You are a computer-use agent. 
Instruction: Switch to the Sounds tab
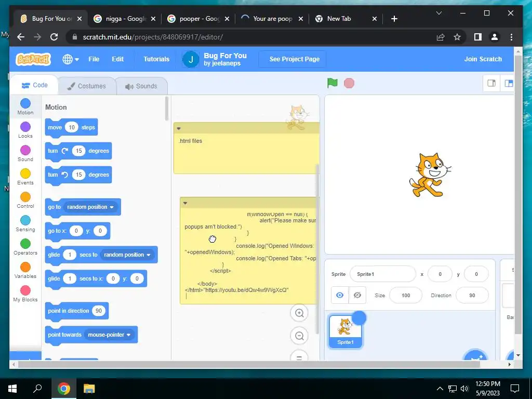[x=141, y=86]
